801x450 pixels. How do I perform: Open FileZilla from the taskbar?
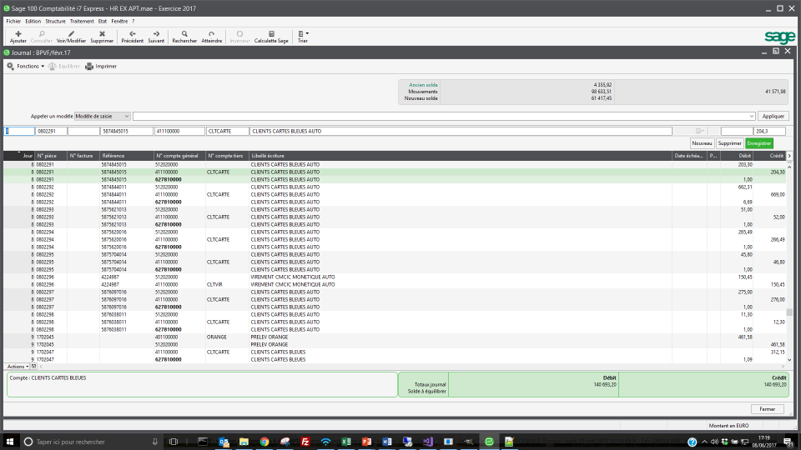(305, 441)
